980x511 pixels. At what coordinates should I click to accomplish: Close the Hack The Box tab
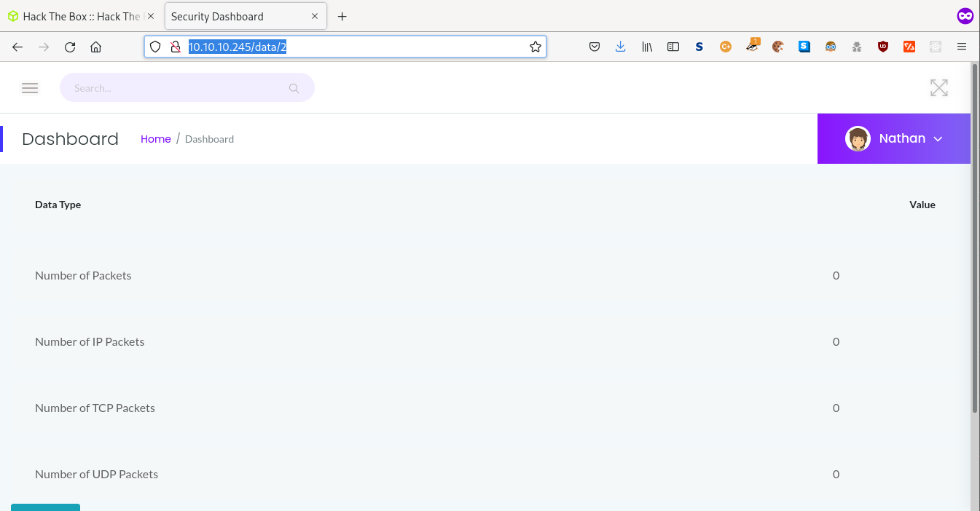point(151,16)
